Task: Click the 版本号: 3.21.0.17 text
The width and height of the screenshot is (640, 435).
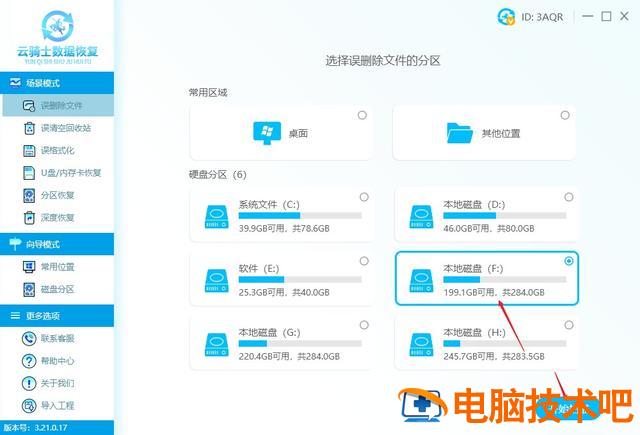Action: coord(35,428)
